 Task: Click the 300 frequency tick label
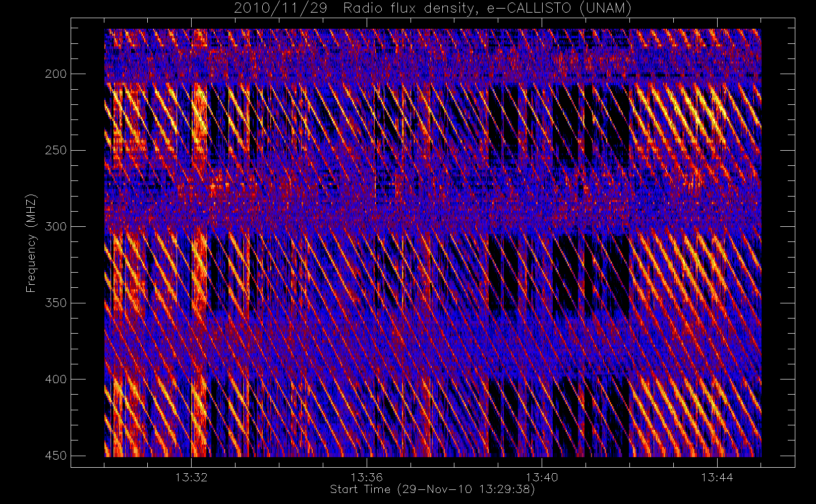pos(55,227)
